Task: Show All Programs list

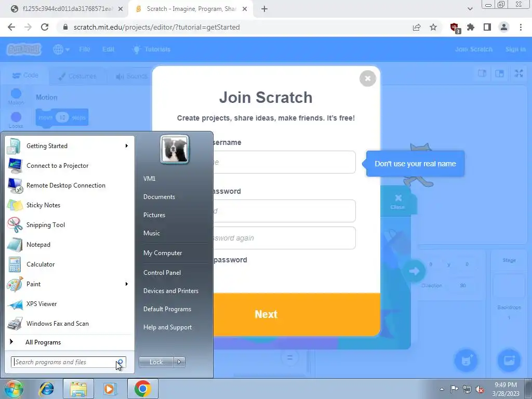Action: 70,342
